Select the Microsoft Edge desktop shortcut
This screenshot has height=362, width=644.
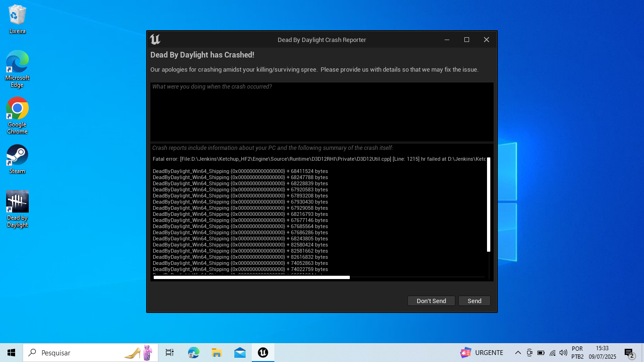(x=17, y=69)
